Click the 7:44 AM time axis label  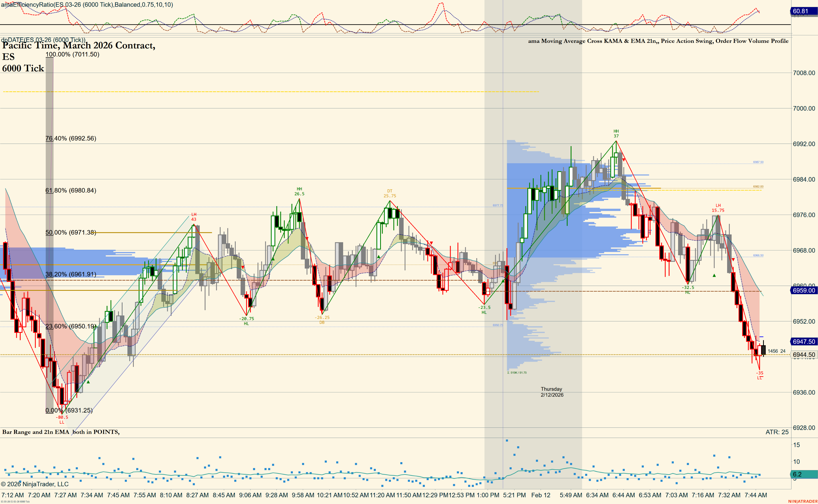click(756, 495)
